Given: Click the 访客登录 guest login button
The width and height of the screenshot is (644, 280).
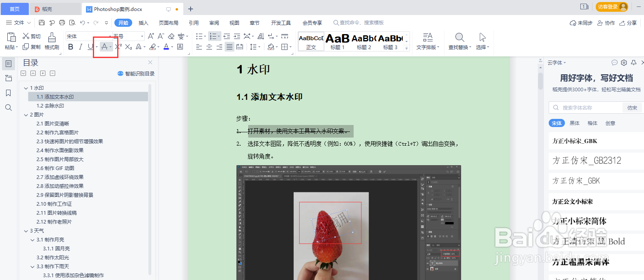Looking at the screenshot, I should click(x=612, y=7).
